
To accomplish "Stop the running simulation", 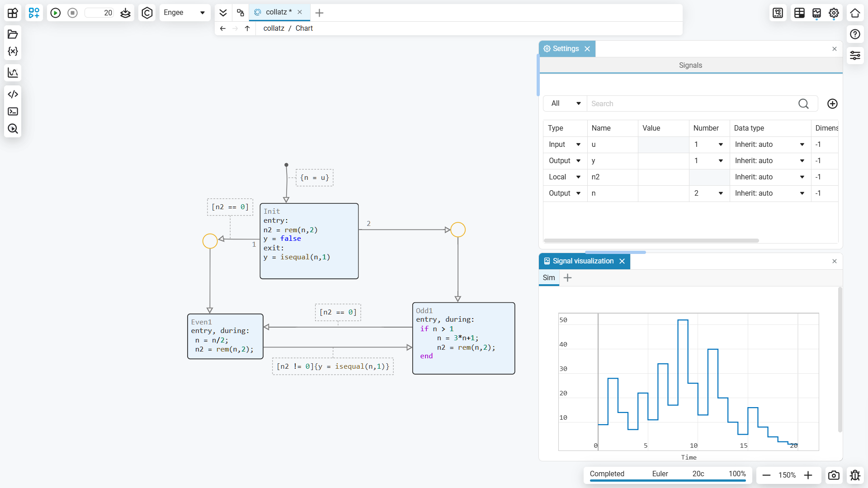I will [x=73, y=13].
